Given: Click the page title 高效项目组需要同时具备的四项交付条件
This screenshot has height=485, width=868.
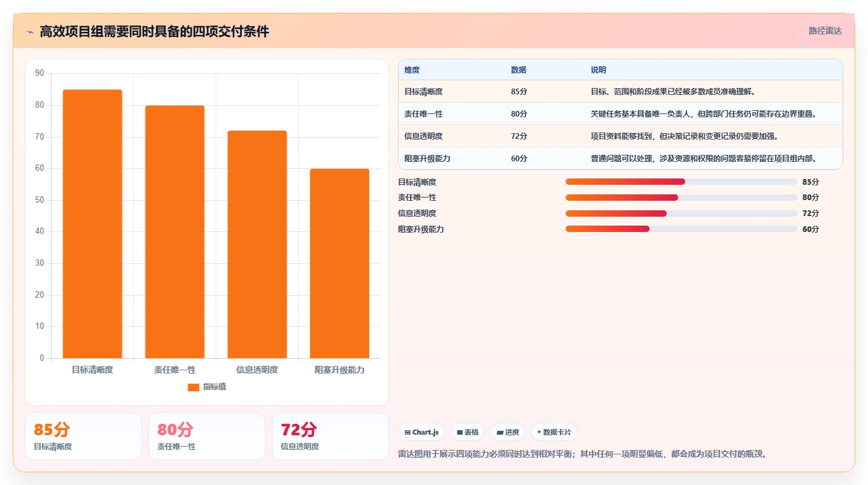Looking at the screenshot, I should [154, 31].
